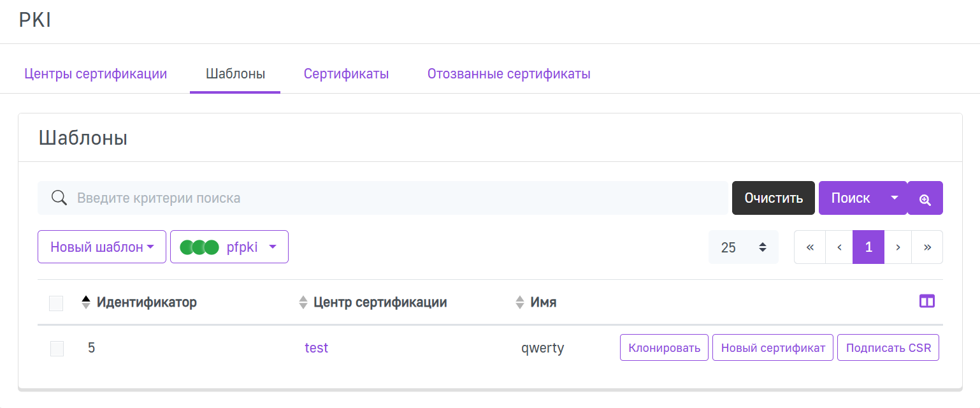Screen dimensions: 980x408
Task: Open the column visibility selector icon
Action: (x=927, y=302)
